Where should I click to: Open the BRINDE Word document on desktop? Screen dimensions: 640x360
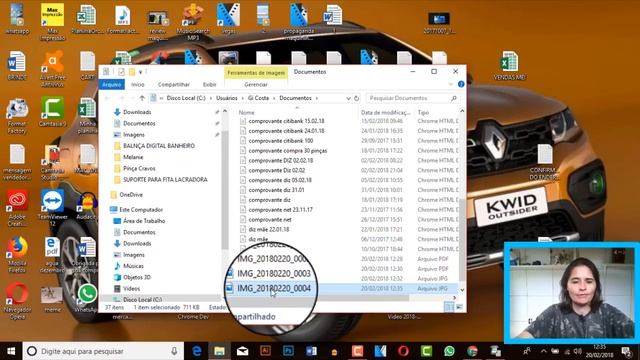pos(17,65)
